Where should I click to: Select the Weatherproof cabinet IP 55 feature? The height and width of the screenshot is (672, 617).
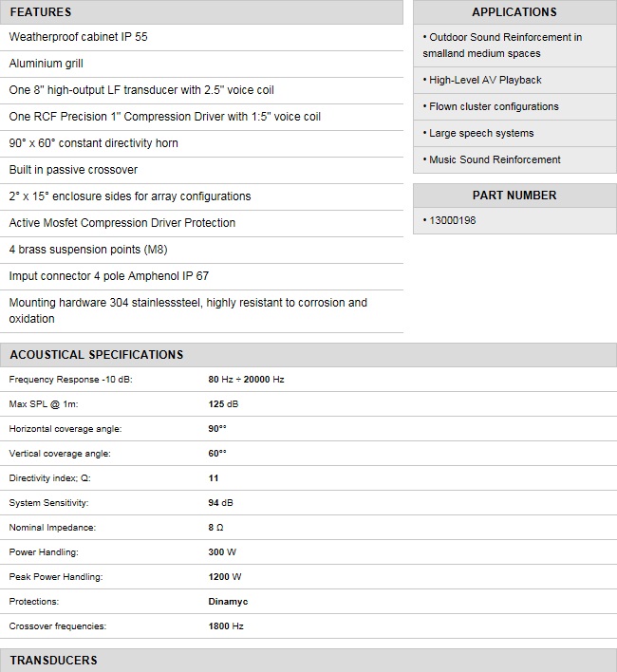tap(78, 37)
